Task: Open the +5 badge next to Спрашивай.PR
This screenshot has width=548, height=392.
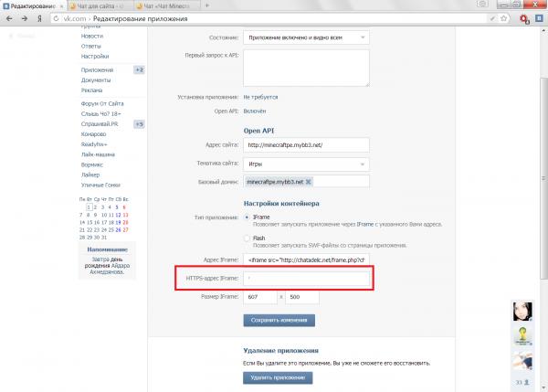Action: (x=139, y=123)
